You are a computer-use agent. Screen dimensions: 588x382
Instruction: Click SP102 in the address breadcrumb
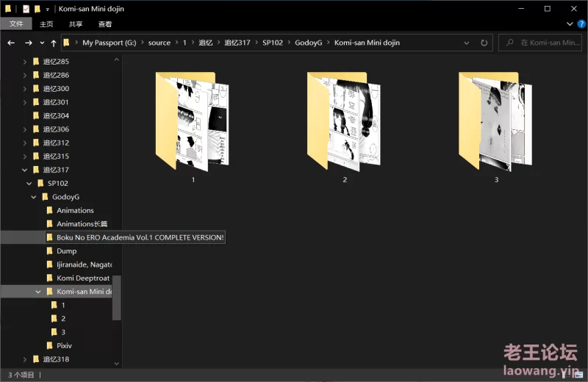point(272,43)
